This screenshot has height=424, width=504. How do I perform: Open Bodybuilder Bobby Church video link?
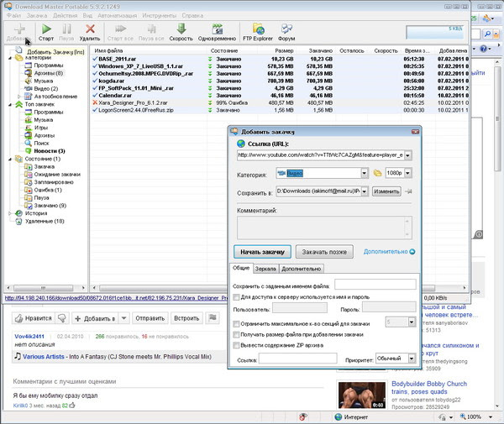point(429,388)
